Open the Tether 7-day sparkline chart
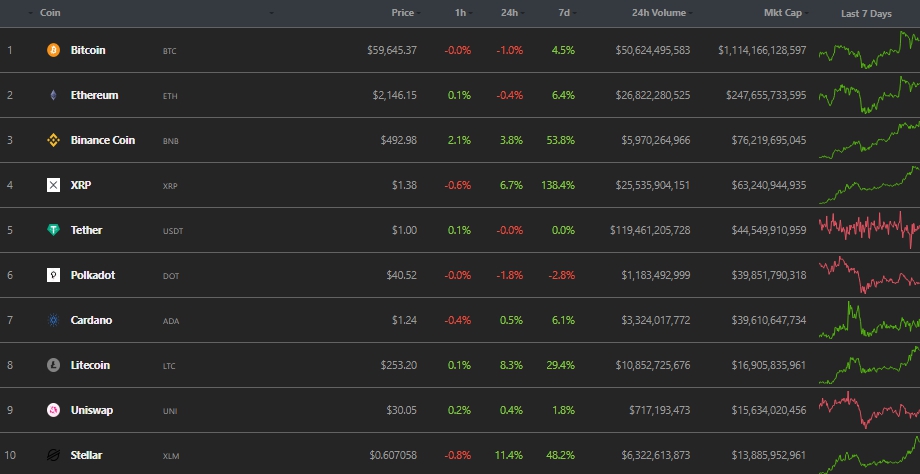 click(868, 229)
